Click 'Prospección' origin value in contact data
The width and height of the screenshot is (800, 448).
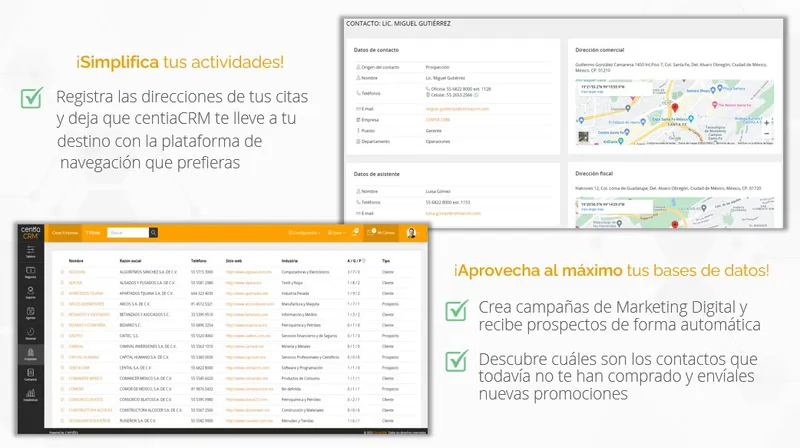[x=438, y=67]
